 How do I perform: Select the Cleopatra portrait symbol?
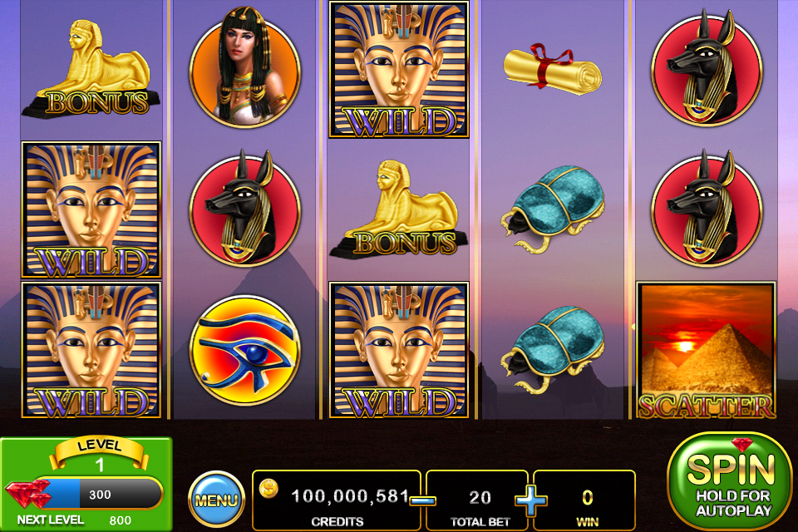tap(245, 67)
